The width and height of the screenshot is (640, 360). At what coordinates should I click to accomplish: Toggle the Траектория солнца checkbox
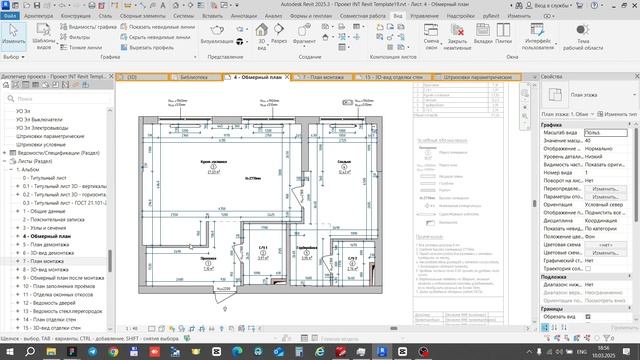pos(588,269)
